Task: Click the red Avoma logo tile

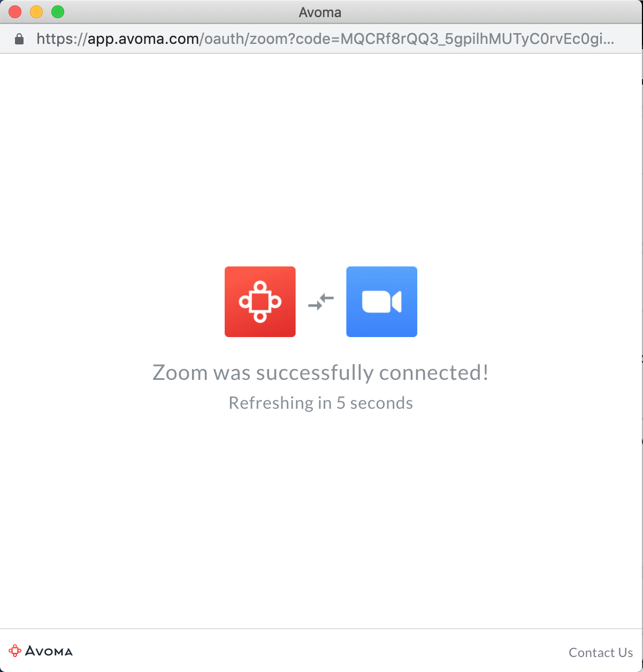Action: (x=260, y=302)
